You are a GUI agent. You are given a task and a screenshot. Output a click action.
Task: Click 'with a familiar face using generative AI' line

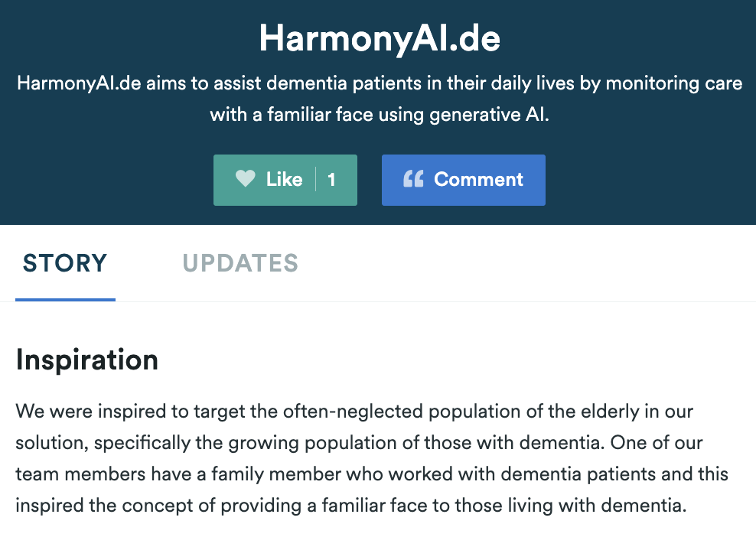(x=380, y=115)
